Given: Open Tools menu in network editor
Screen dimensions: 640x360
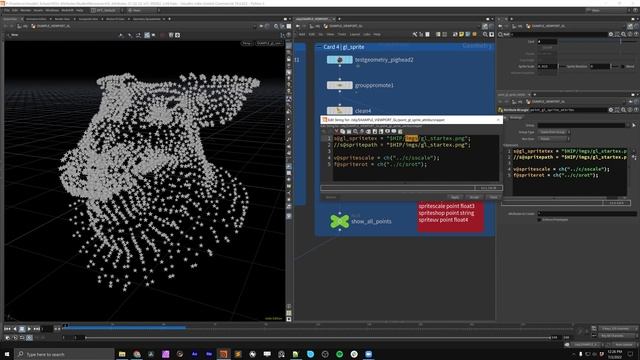Looking at the screenshot, I should (x=341, y=35).
